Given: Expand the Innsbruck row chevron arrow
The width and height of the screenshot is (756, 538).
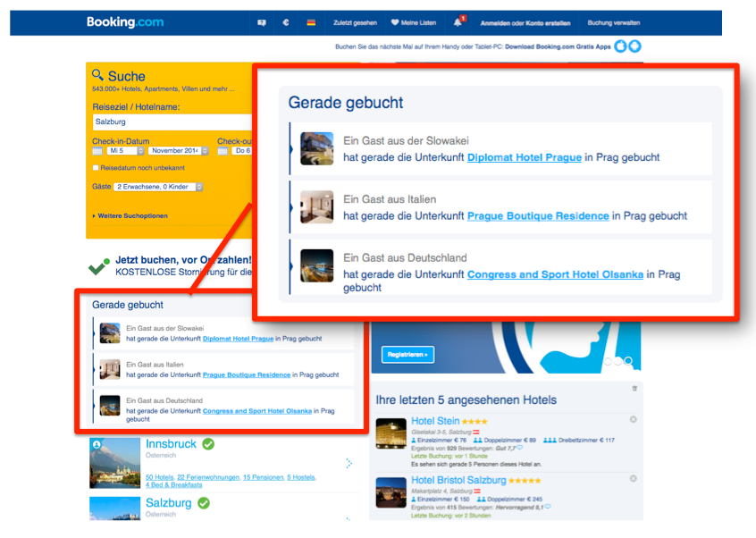Looking at the screenshot, I should point(349,463).
